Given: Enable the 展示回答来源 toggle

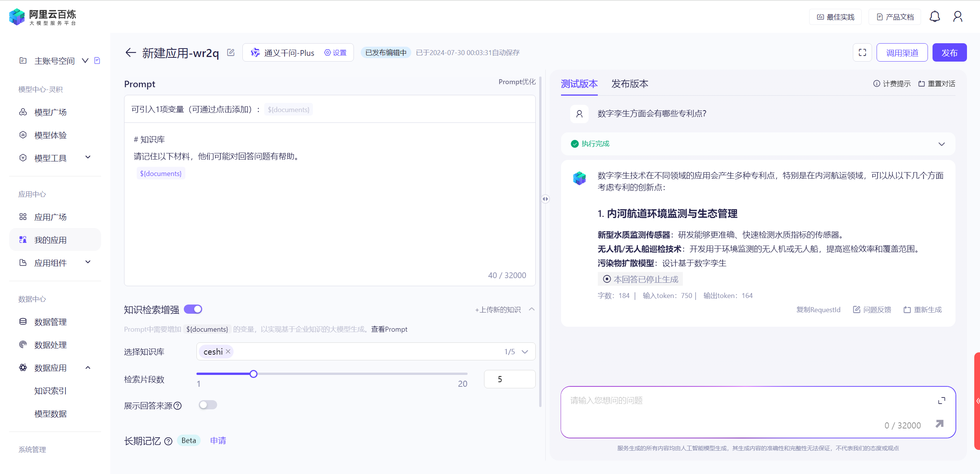Looking at the screenshot, I should (208, 405).
